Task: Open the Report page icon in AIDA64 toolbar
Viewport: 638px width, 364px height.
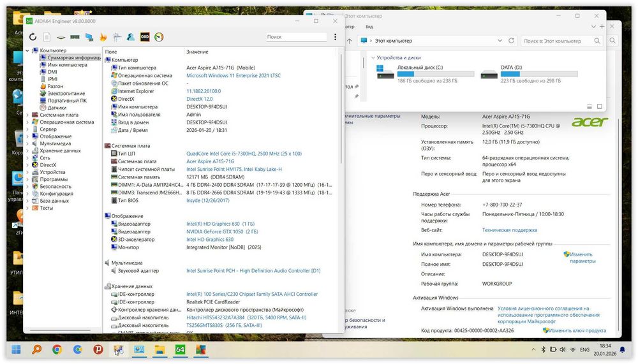Action: coord(47,37)
